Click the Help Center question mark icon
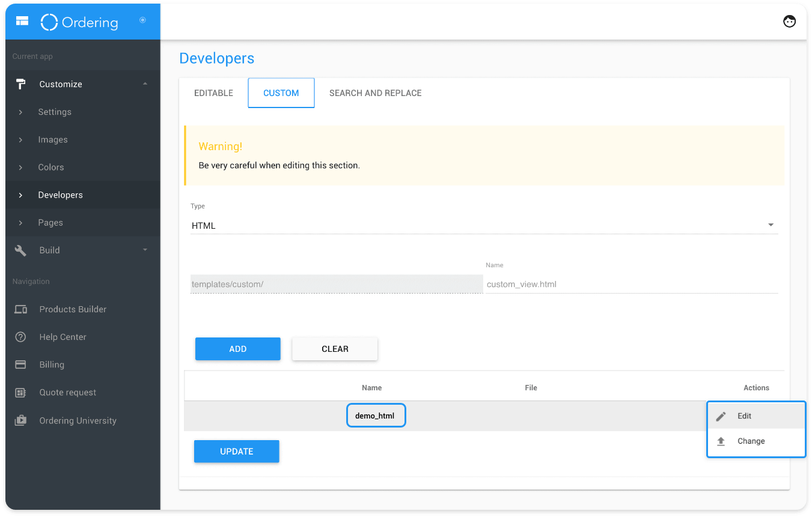 coord(21,337)
